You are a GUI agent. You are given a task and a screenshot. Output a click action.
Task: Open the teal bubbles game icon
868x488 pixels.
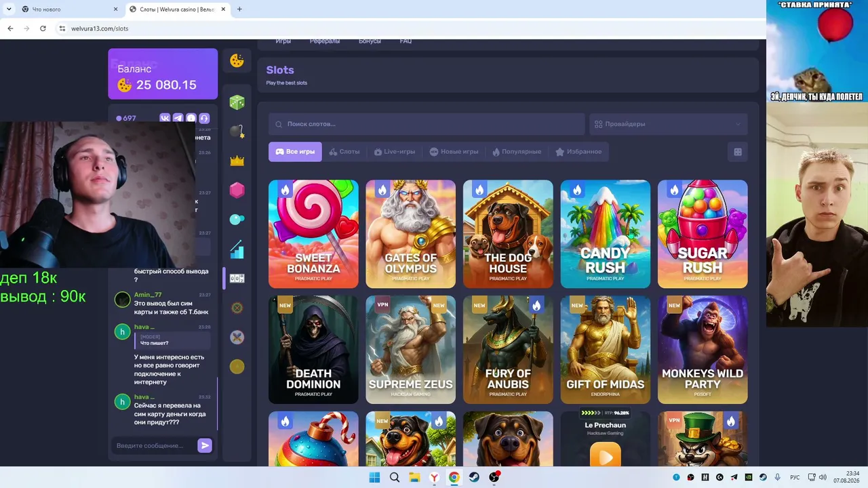(237, 219)
